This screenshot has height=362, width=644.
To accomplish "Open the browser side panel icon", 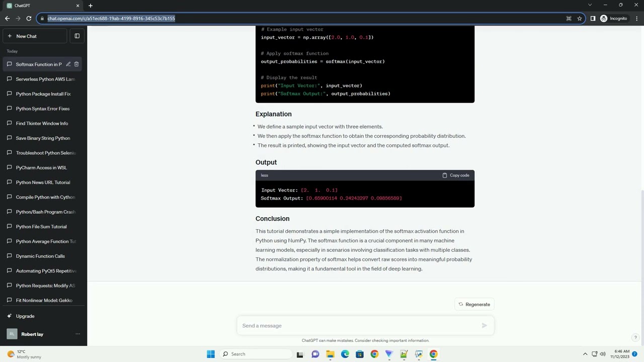I will point(593,19).
